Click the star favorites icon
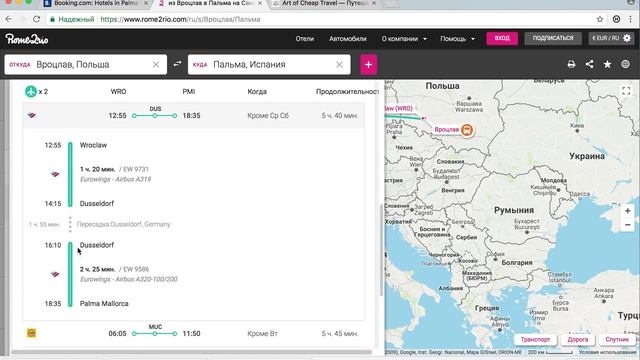This screenshot has width=640, height=360. tap(607, 64)
